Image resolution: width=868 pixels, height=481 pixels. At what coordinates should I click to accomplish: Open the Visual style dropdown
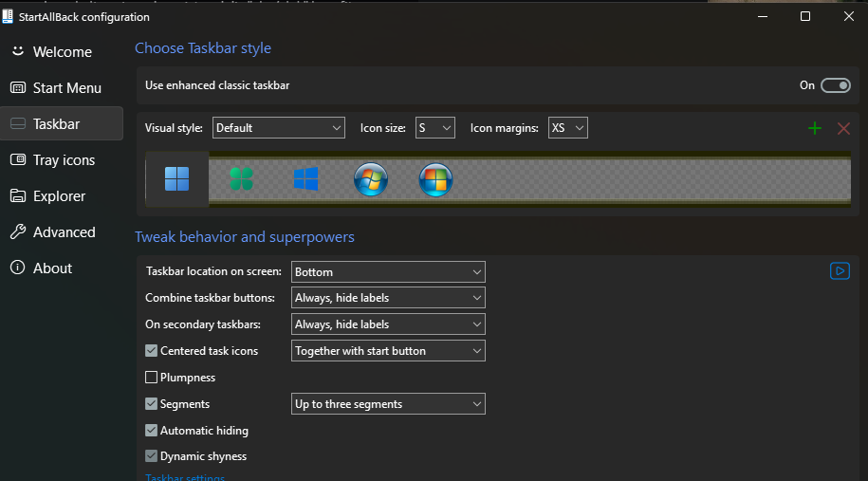279,128
